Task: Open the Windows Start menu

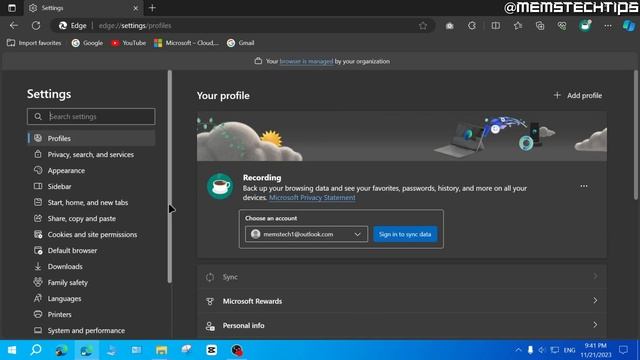Action: pyautogui.click(x=12, y=350)
